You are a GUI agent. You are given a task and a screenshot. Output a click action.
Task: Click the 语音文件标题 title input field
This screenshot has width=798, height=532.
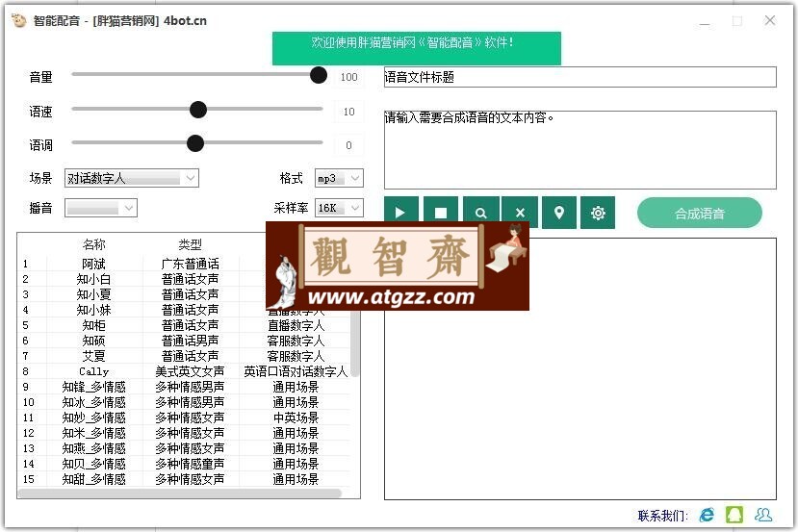pos(580,77)
